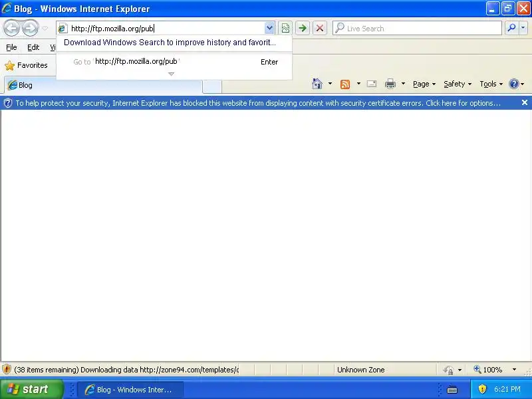532x399 pixels.
Task: Select the Blog tab
Action: [x=104, y=85]
